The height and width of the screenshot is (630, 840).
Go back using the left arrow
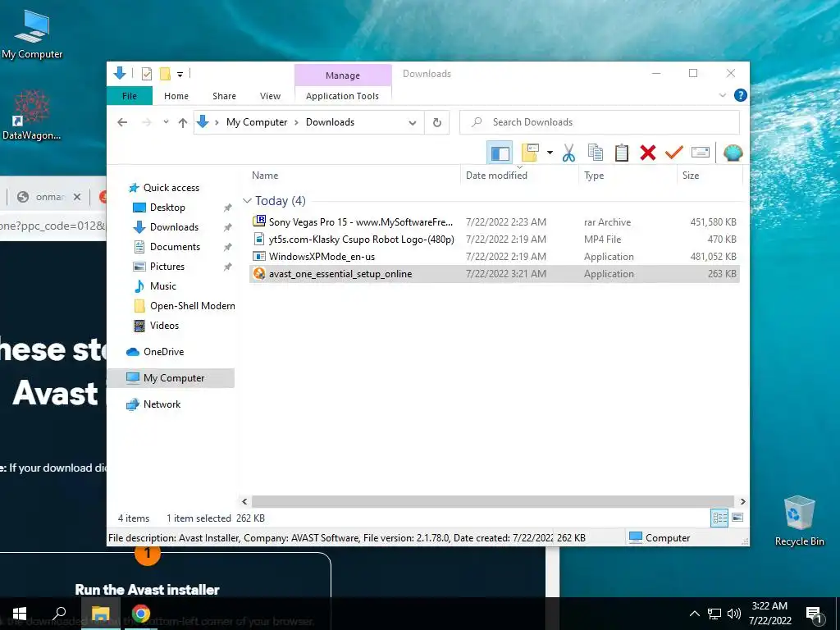tap(122, 122)
